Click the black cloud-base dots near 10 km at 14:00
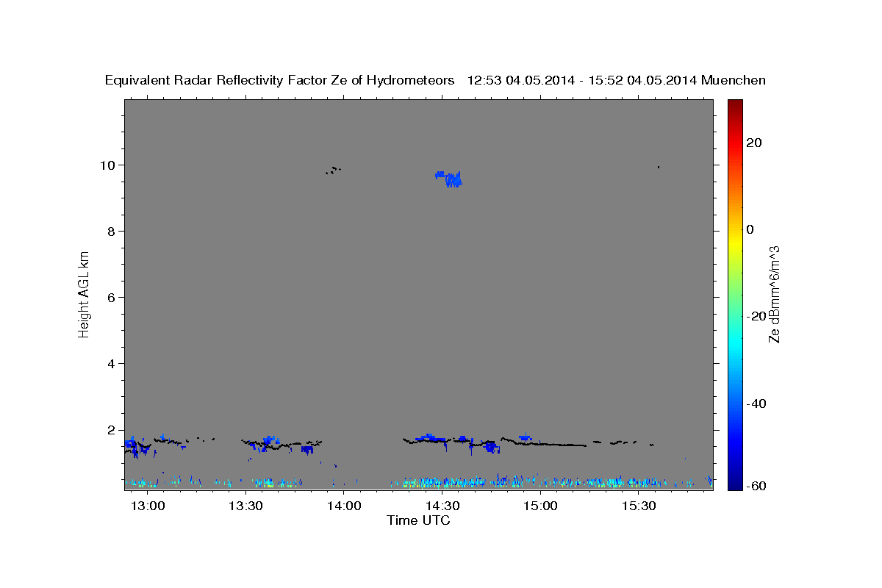This screenshot has height=588, width=882. [334, 170]
